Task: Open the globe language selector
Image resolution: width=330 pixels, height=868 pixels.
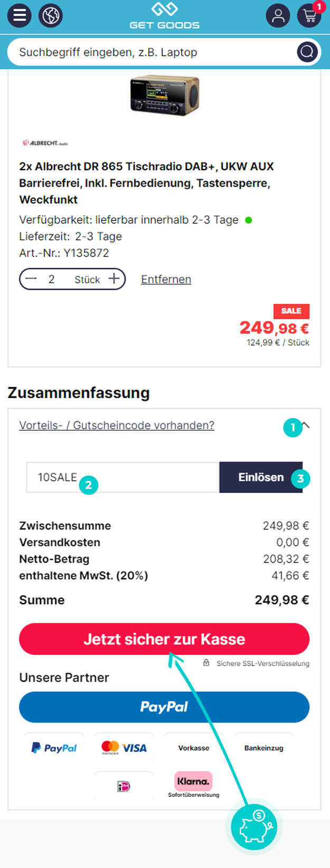Action: [51, 15]
